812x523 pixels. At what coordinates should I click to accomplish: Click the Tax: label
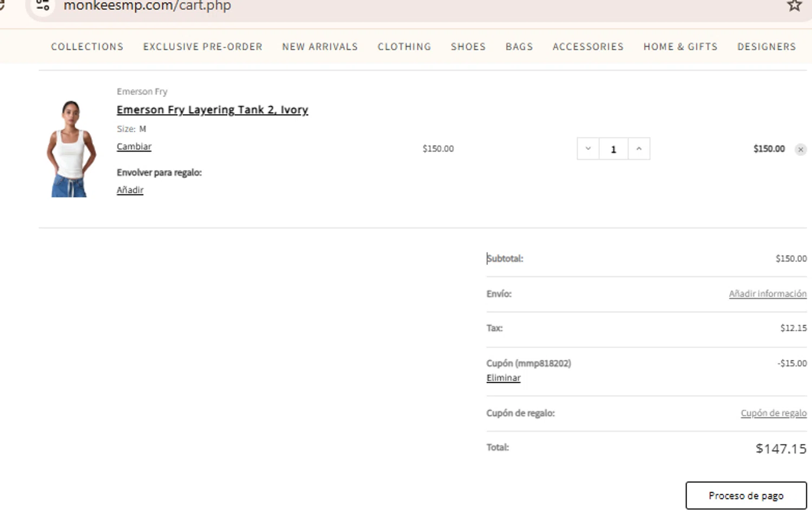(x=494, y=328)
